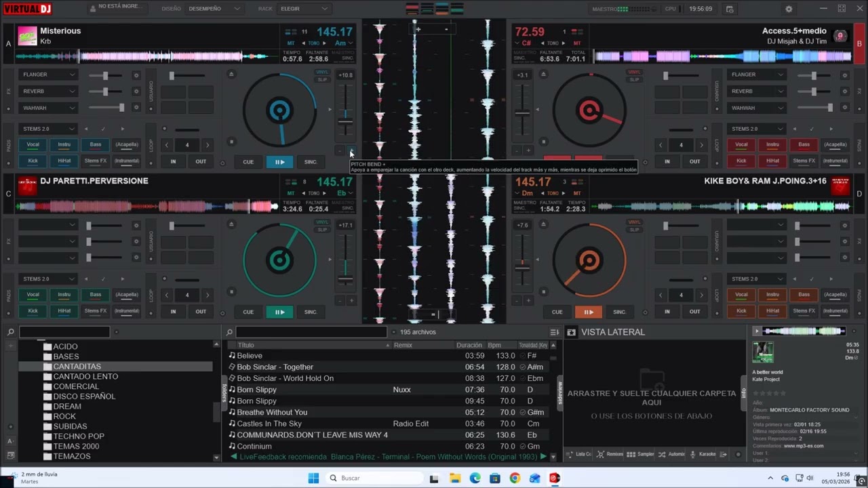The width and height of the screenshot is (868, 488).
Task: Click the list options icon next to 195 archivos
Action: click(x=554, y=332)
